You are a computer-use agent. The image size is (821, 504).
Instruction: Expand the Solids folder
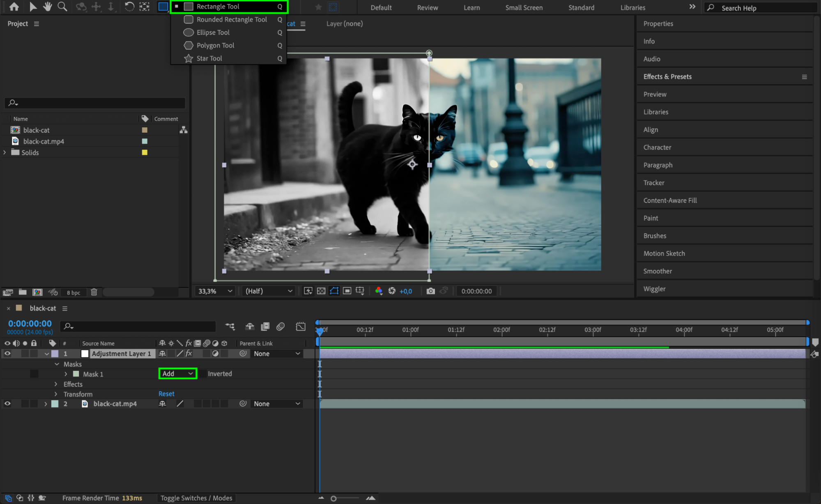pyautogui.click(x=5, y=152)
